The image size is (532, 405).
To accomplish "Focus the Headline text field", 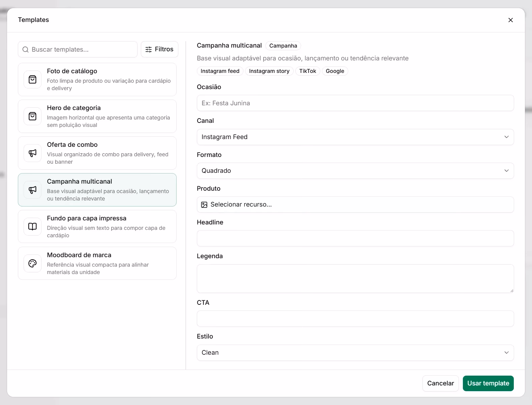I will (355, 238).
